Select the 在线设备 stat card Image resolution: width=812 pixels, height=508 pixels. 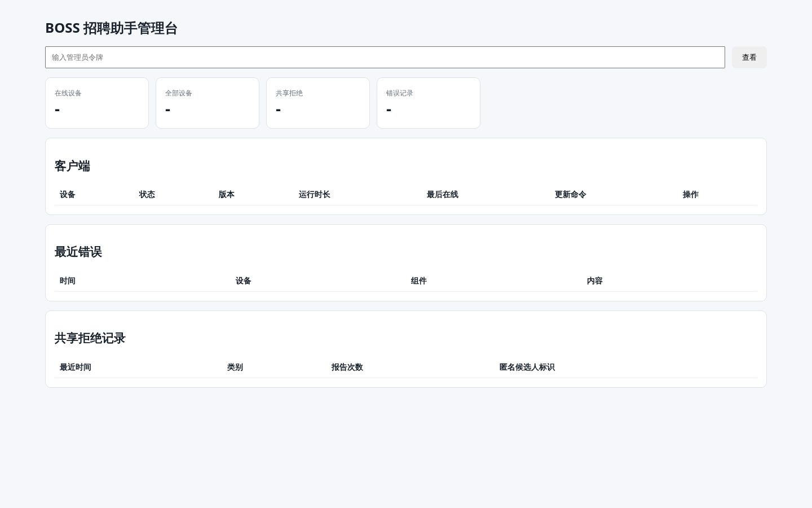pyautogui.click(x=97, y=103)
